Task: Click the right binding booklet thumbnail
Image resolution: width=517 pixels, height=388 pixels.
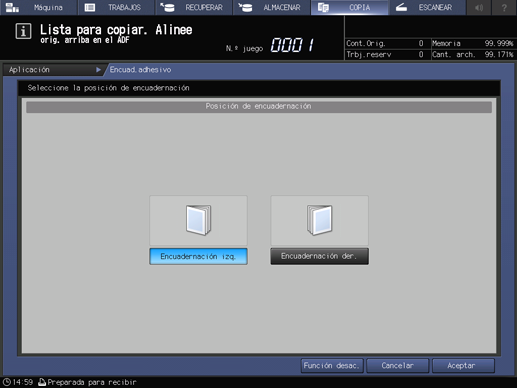Action: [x=319, y=220]
